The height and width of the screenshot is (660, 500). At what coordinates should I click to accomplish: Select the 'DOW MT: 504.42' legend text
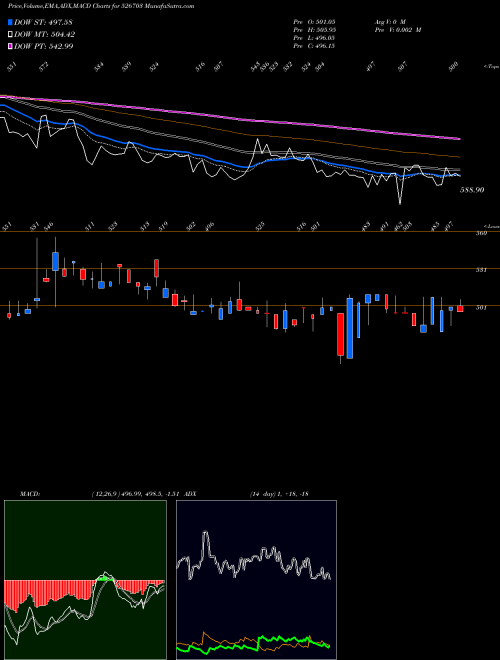point(45,34)
